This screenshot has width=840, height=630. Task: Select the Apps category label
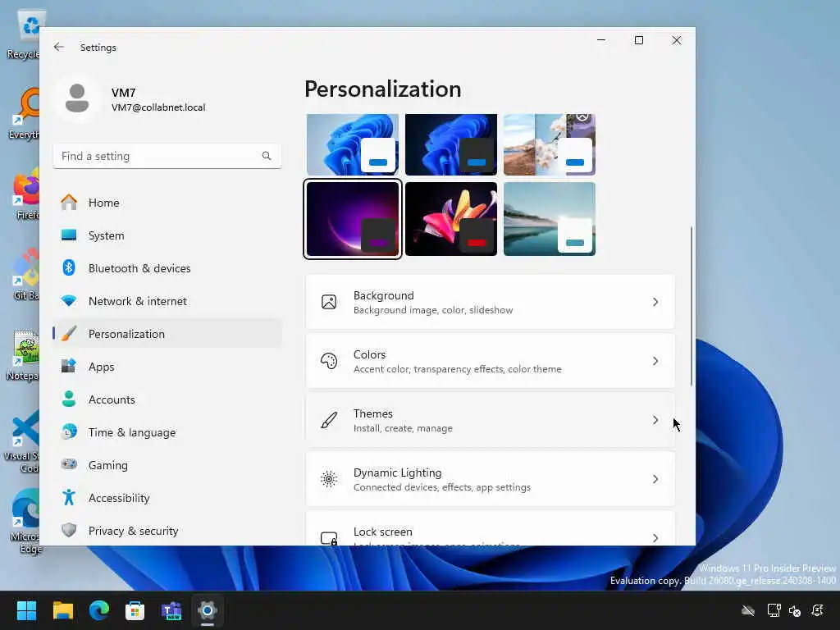(x=101, y=367)
